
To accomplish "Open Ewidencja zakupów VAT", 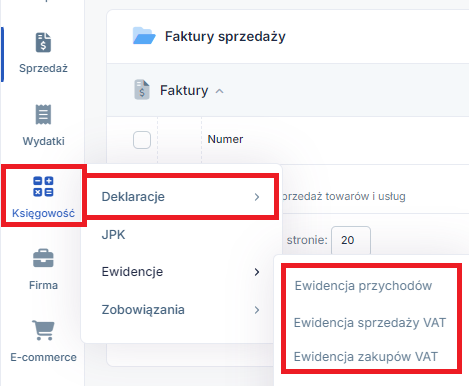I will (366, 357).
